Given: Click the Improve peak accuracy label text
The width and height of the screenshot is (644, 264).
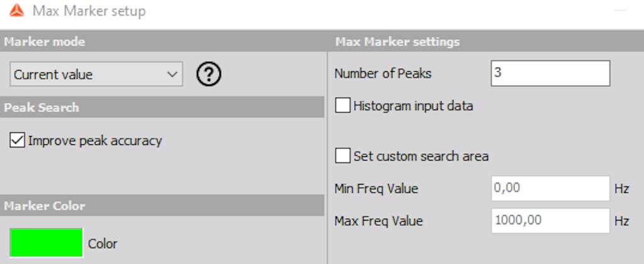Looking at the screenshot, I should (96, 141).
